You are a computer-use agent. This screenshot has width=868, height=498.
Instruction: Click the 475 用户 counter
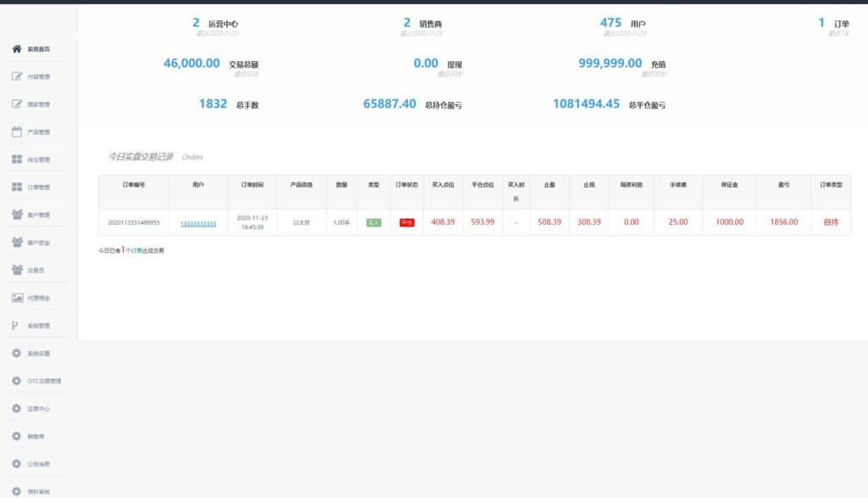coord(623,25)
